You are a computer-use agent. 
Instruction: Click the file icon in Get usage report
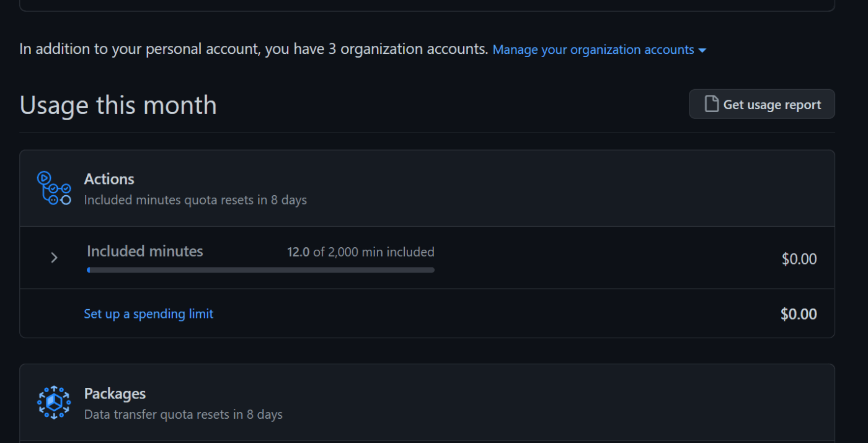712,104
